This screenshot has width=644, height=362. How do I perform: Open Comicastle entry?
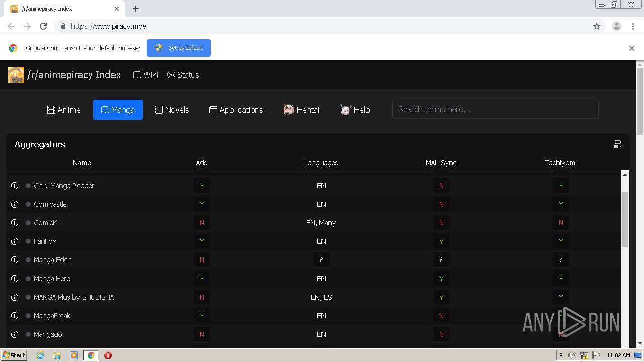tap(50, 204)
